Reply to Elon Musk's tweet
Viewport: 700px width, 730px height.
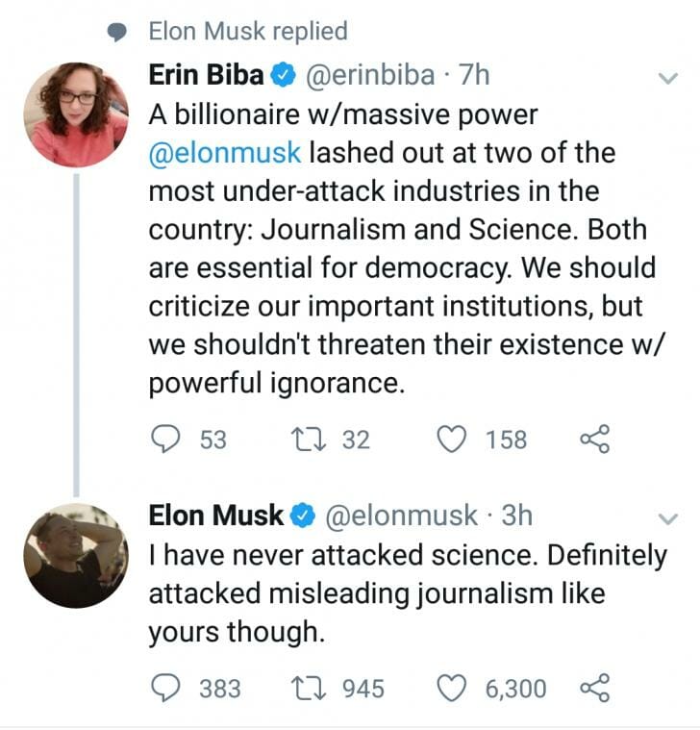pyautogui.click(x=167, y=689)
